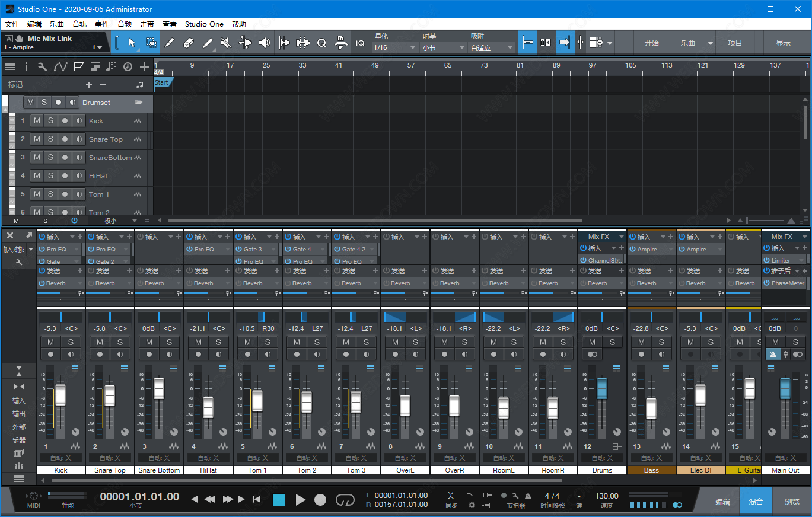Select the Eraser tool
The height and width of the screenshot is (517, 812).
tap(189, 43)
